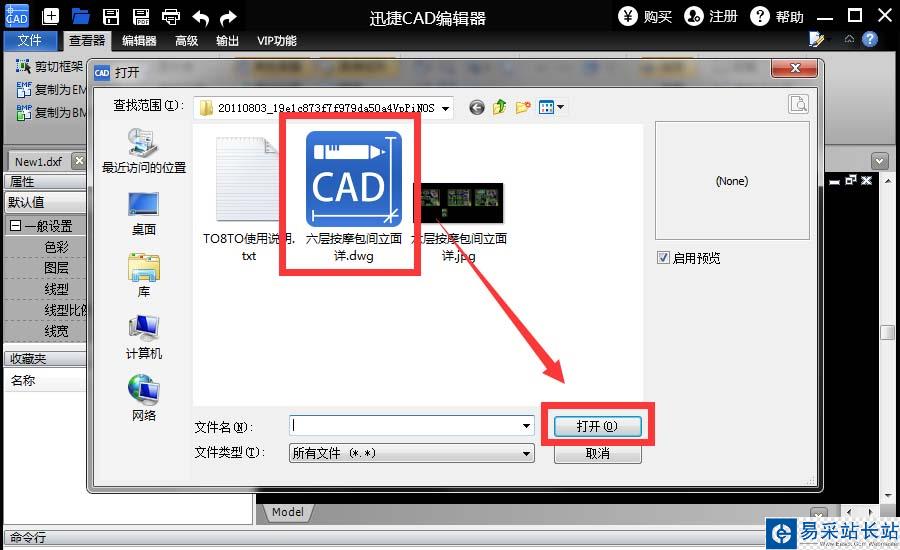Switch to the 编辑器 tab
The image size is (900, 550).
tap(139, 40)
